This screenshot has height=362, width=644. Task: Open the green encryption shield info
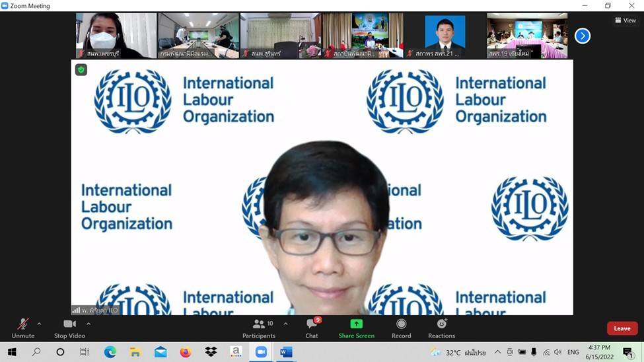81,70
